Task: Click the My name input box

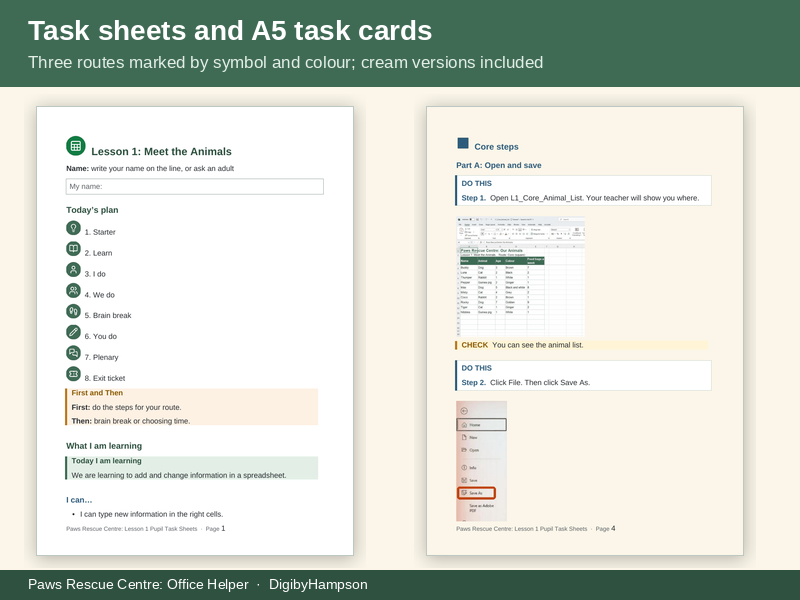Action: 194,186
